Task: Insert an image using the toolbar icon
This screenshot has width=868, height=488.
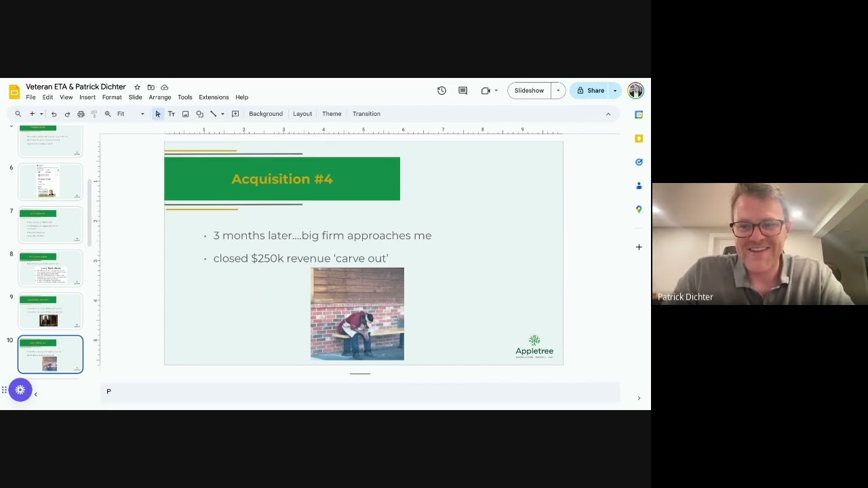Action: 185,114
